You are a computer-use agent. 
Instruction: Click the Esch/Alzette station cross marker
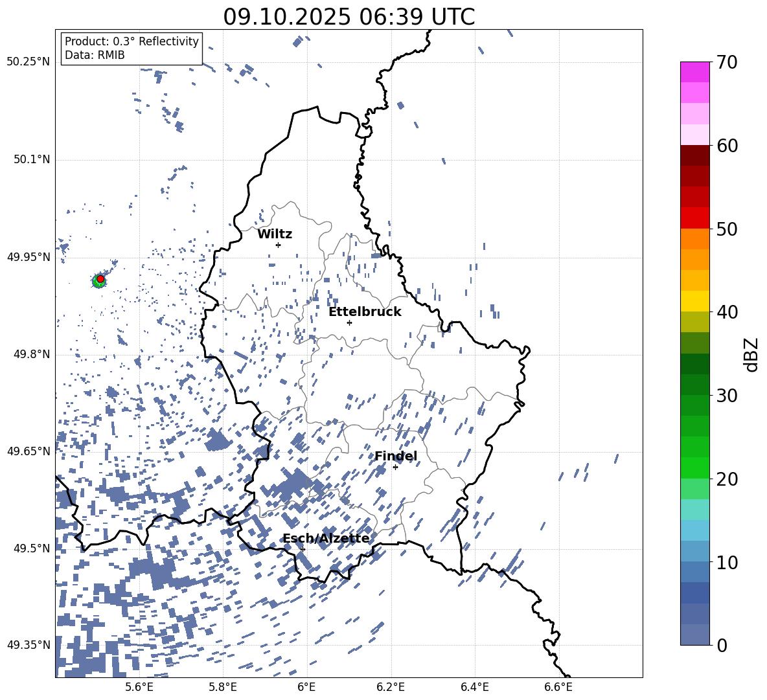point(303,549)
